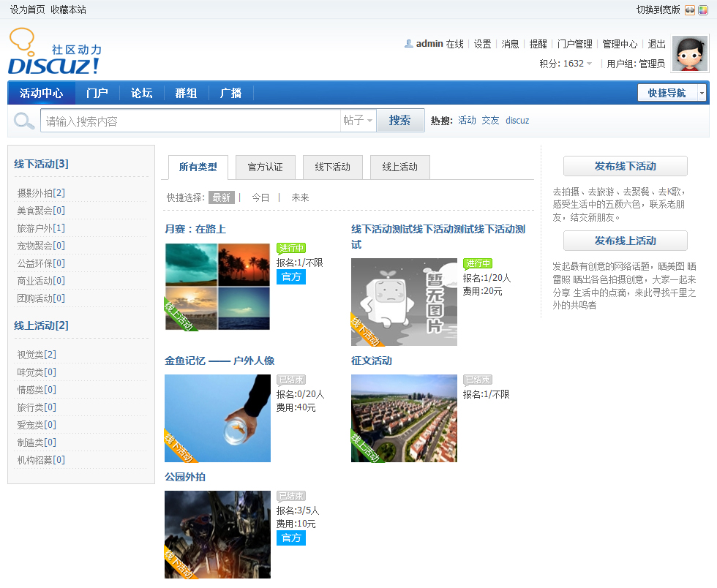
Task: Click the blue 官方 badge under 月赛：在路上
Action: point(290,276)
